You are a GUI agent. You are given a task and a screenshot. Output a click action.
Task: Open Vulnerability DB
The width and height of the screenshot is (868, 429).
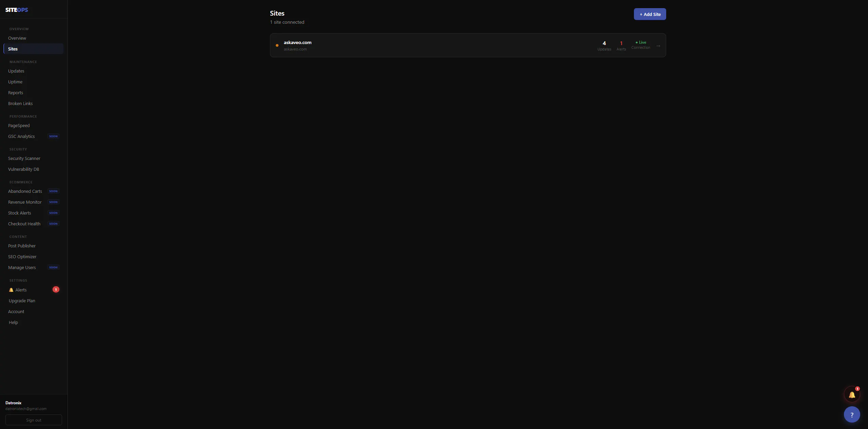point(33,169)
